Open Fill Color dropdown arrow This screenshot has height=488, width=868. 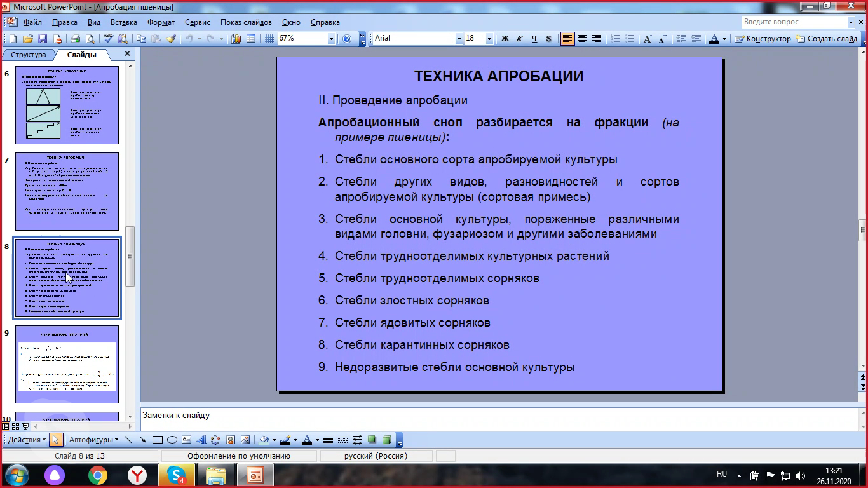pos(274,440)
